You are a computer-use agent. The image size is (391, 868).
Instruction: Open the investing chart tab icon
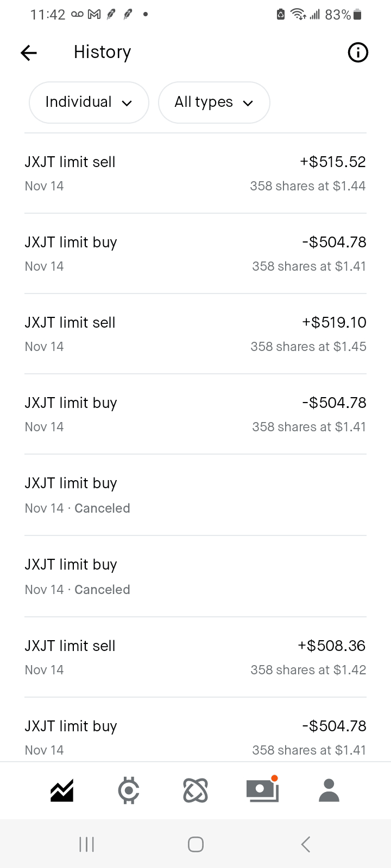click(62, 790)
